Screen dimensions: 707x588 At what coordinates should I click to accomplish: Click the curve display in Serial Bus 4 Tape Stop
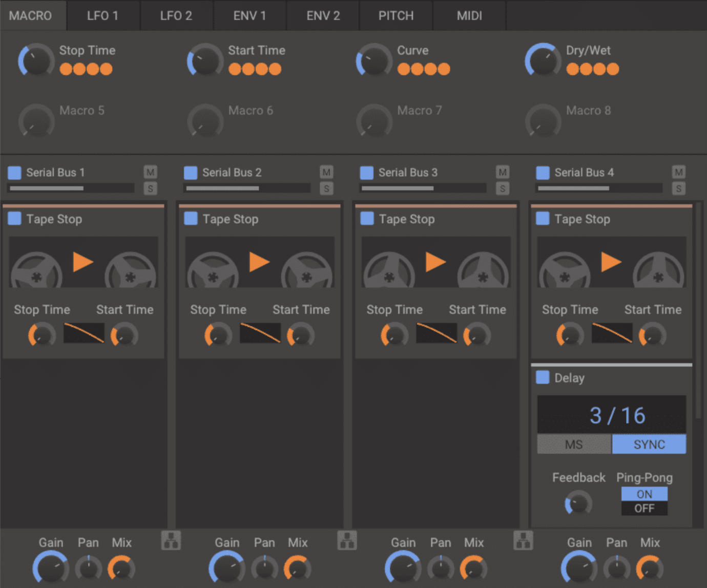click(612, 333)
